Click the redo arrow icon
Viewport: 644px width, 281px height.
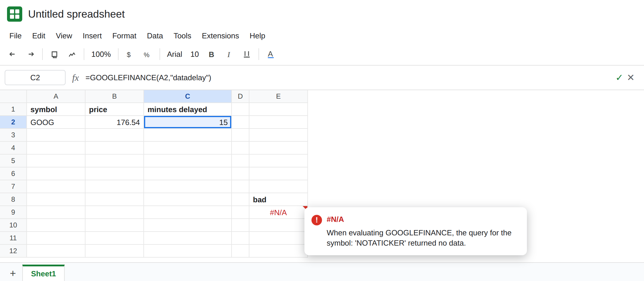click(x=31, y=54)
